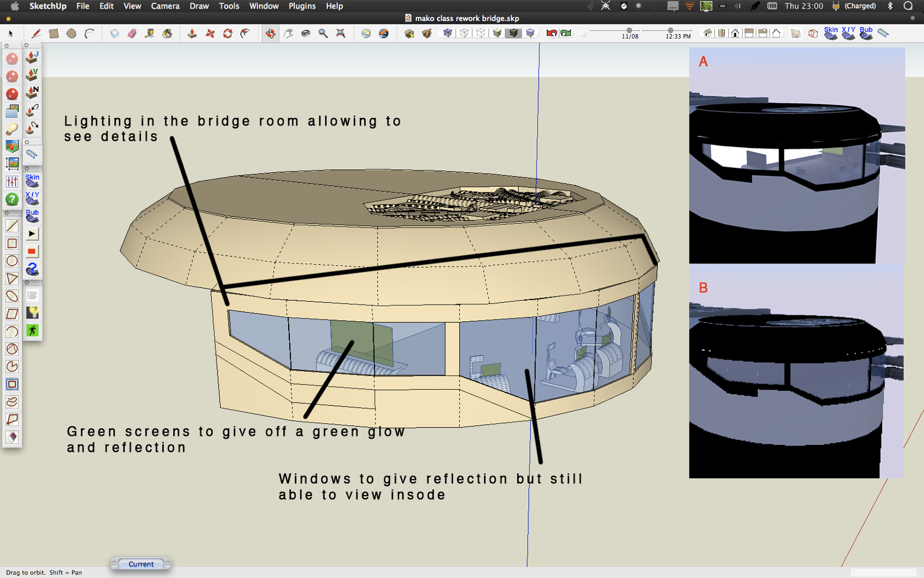
Task: Click render image B thumbnail
Action: pos(796,371)
